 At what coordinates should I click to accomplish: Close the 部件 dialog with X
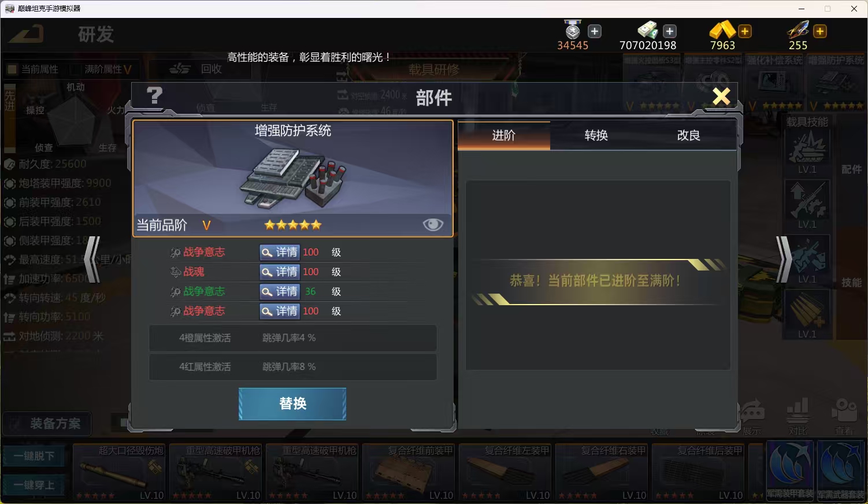pyautogui.click(x=721, y=96)
